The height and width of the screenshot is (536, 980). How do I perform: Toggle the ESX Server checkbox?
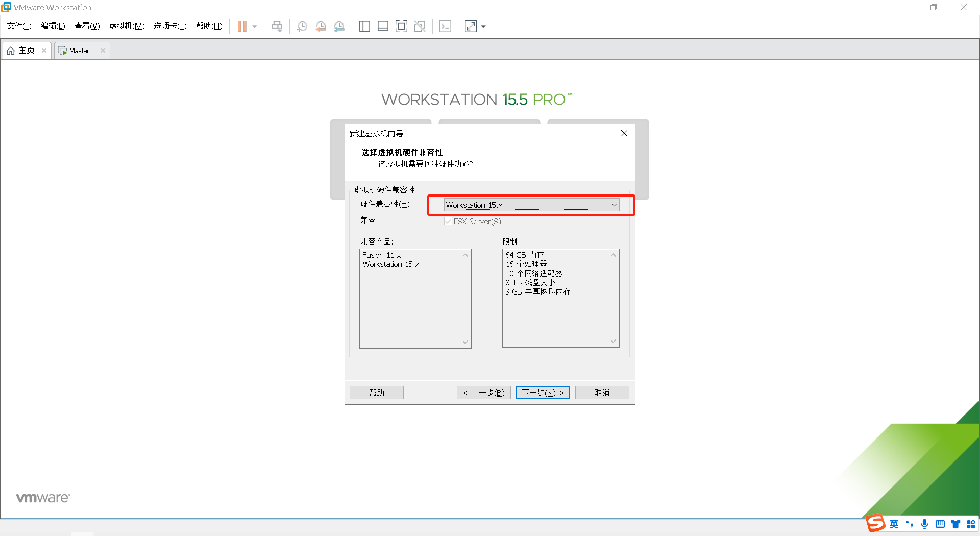click(x=448, y=221)
